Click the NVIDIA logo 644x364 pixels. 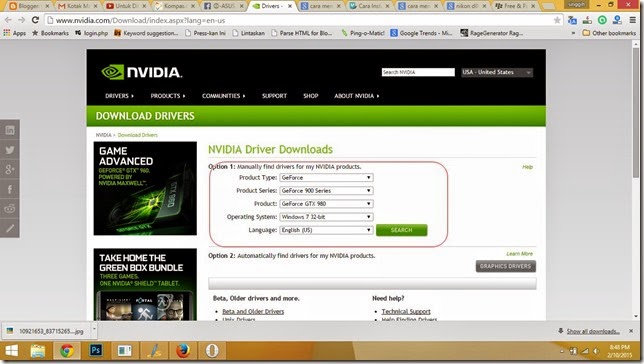click(141, 72)
